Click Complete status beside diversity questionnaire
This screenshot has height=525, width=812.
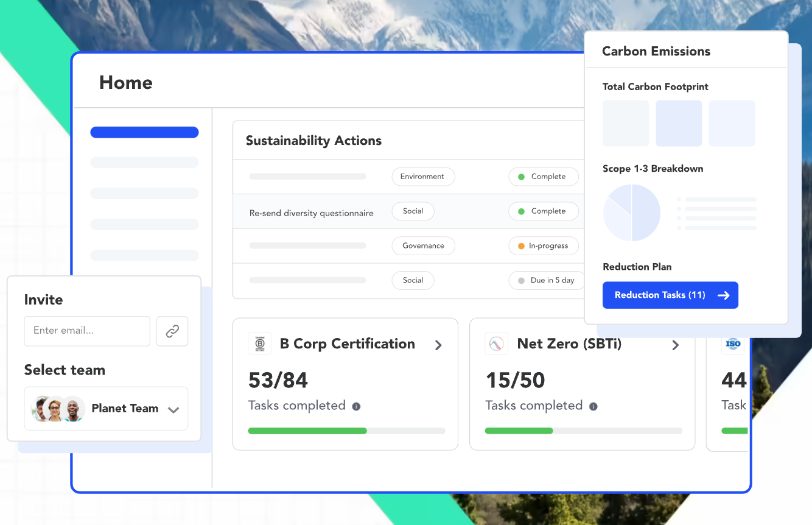pyautogui.click(x=543, y=211)
